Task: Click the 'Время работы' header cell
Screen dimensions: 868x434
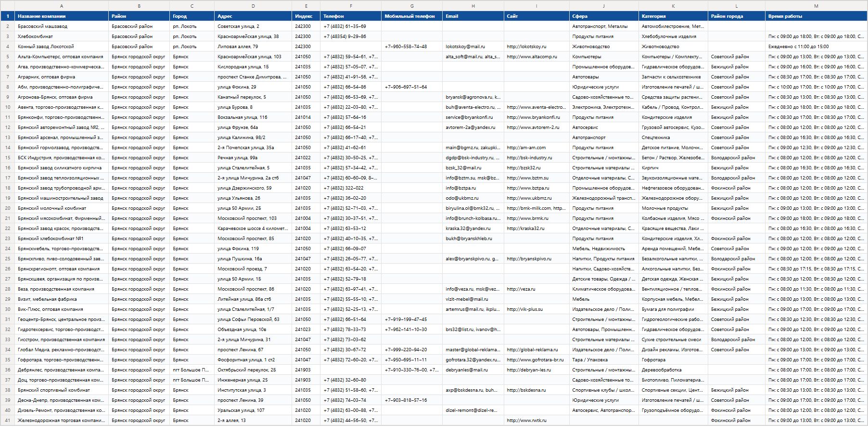Action: pyautogui.click(x=816, y=16)
